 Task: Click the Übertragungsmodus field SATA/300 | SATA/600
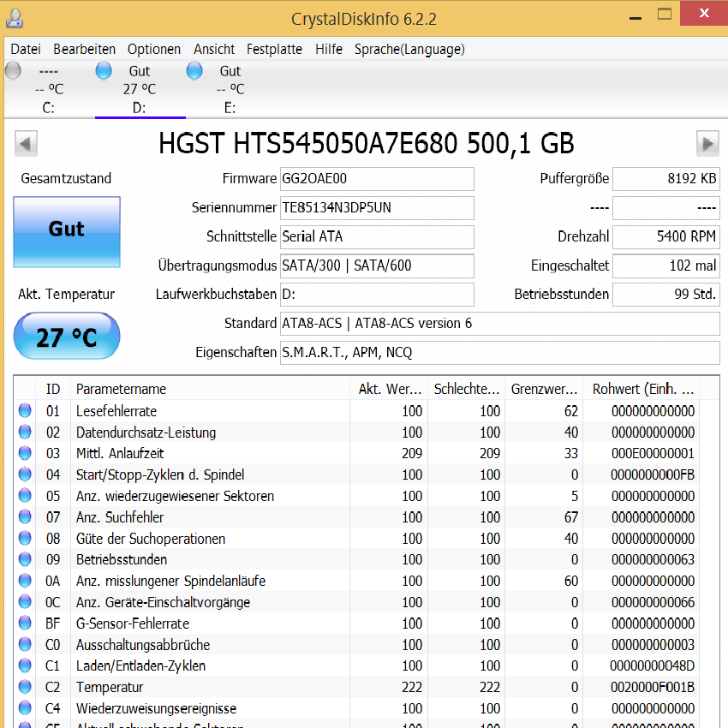click(377, 266)
